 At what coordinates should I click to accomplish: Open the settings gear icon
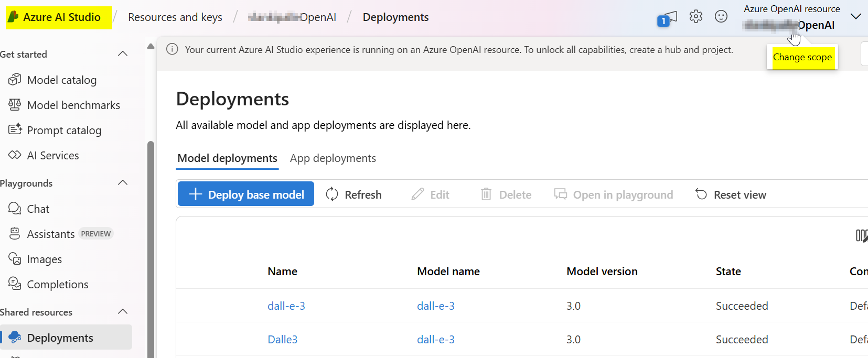[x=696, y=16]
